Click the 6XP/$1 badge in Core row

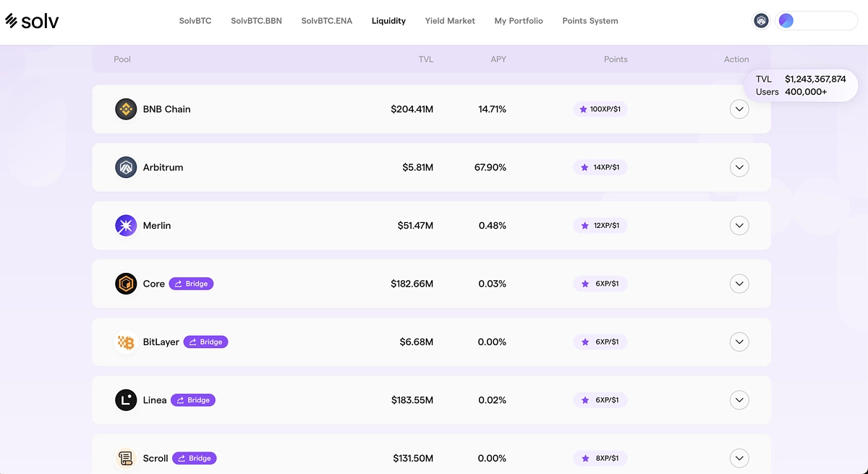600,284
